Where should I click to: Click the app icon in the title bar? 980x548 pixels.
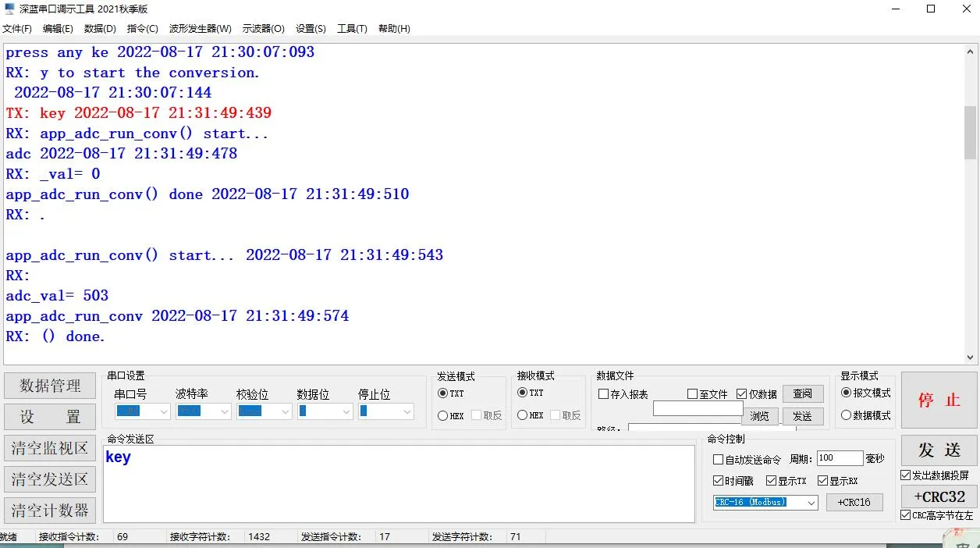[9, 9]
